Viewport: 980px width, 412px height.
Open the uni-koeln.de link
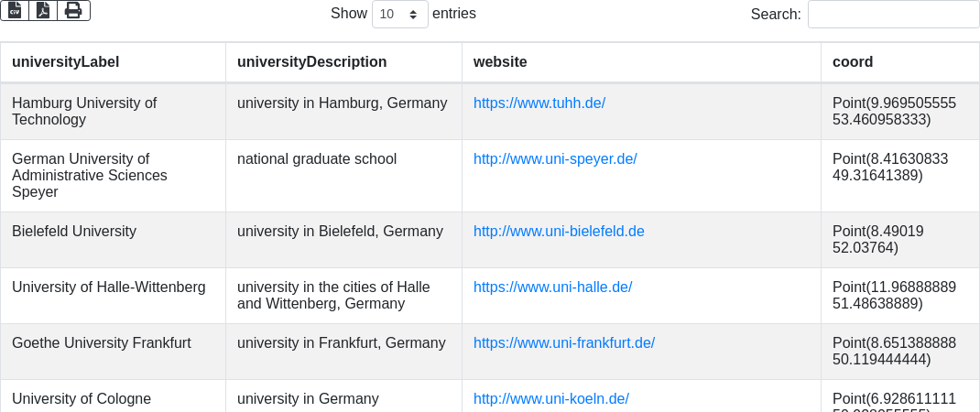[550, 398]
